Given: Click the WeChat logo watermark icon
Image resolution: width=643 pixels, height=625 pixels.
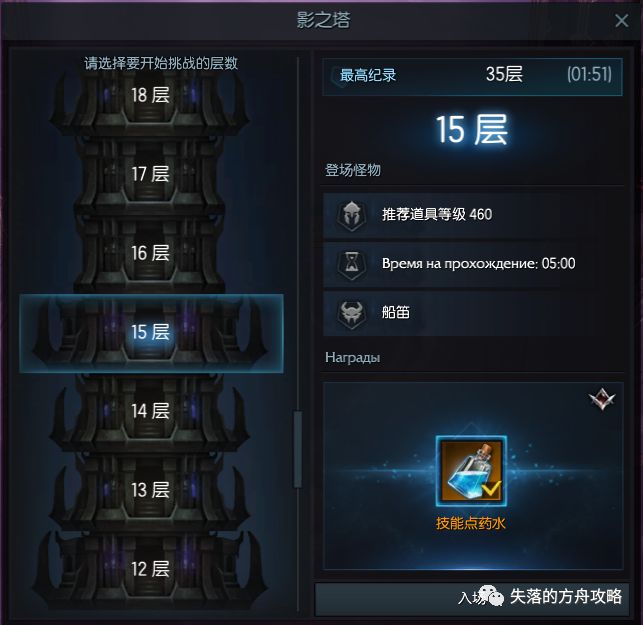Looking at the screenshot, I should click(491, 596).
